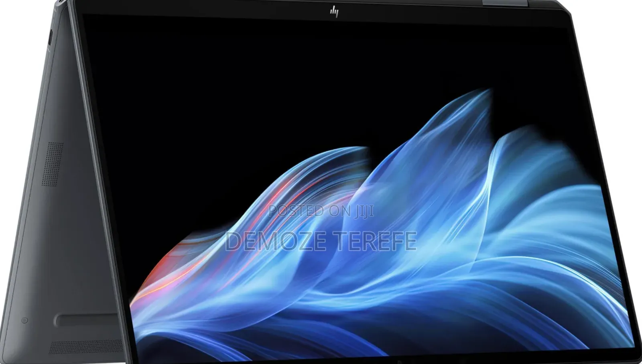Click the HP logo on the laptop bezel
The height and width of the screenshot is (364, 642).
(334, 12)
